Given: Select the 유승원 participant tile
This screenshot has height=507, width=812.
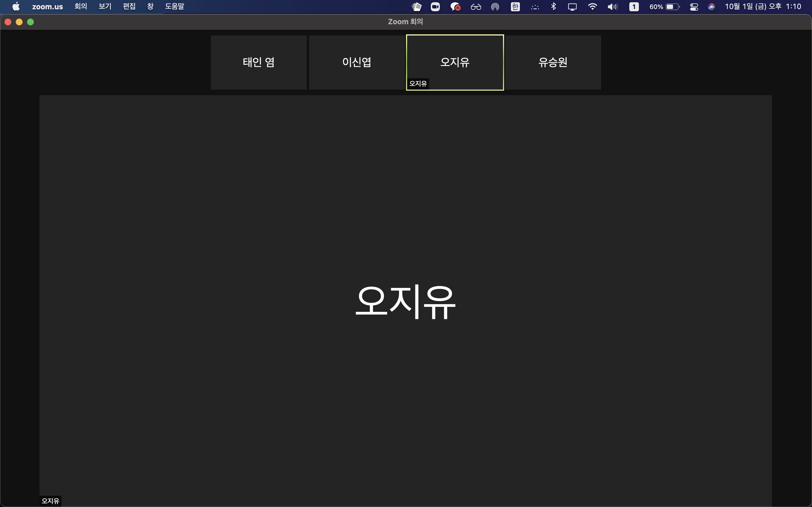Looking at the screenshot, I should click(553, 62).
